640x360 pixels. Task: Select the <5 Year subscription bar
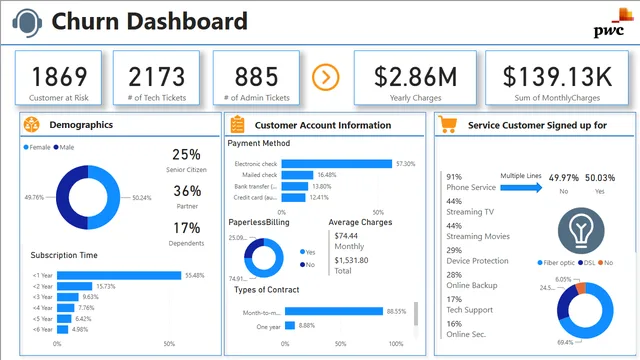coord(64,319)
